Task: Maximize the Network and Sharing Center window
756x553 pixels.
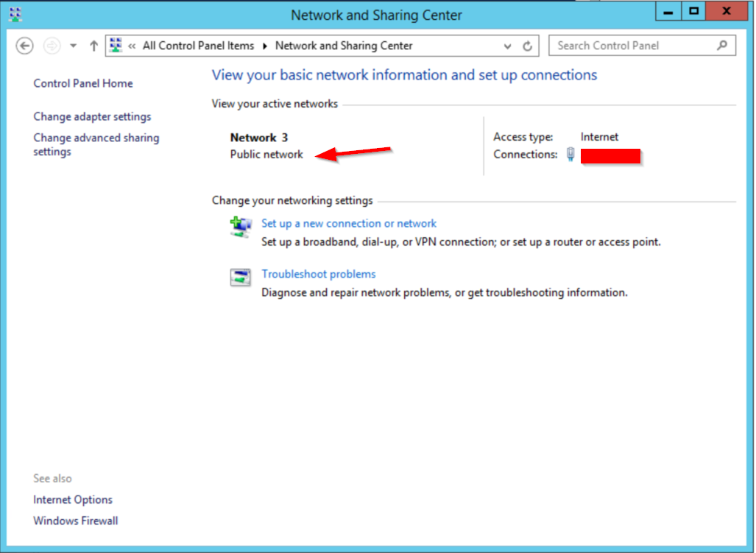Action: coord(694,12)
